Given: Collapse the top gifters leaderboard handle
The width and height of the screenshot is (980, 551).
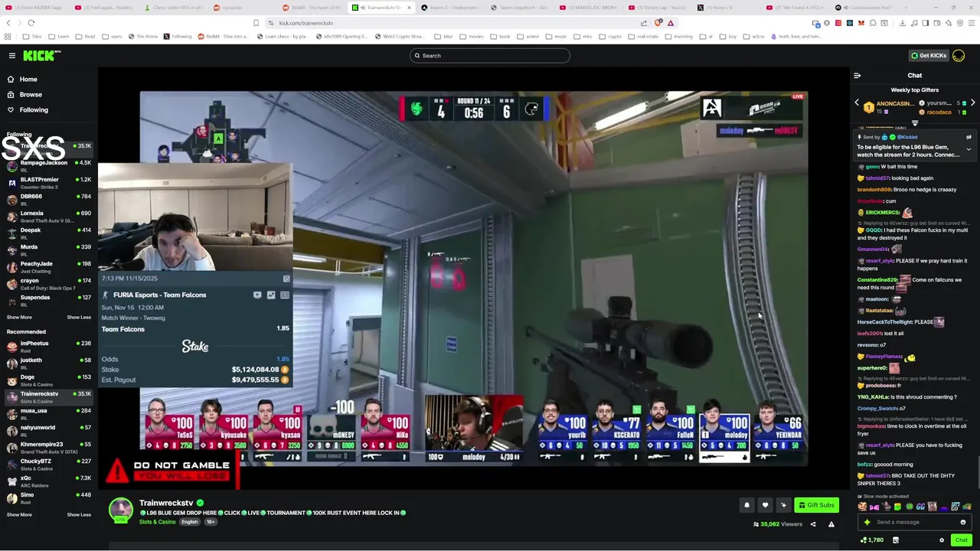Looking at the screenshot, I should point(915,123).
